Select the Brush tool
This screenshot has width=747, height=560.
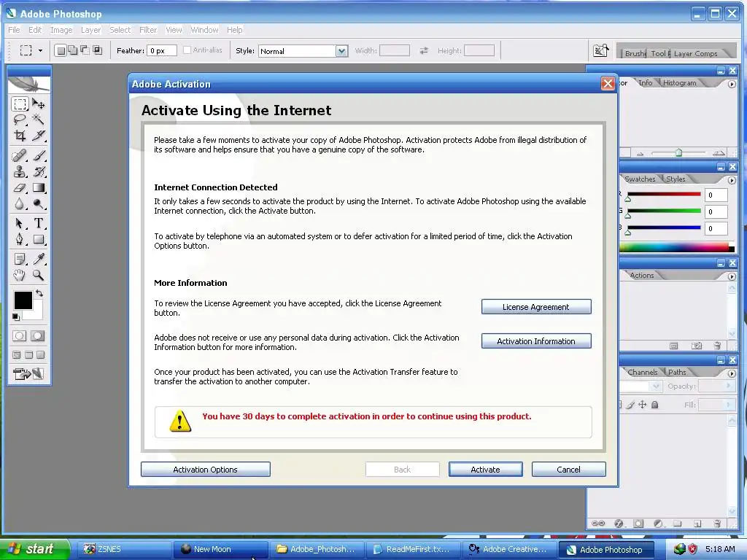39,155
